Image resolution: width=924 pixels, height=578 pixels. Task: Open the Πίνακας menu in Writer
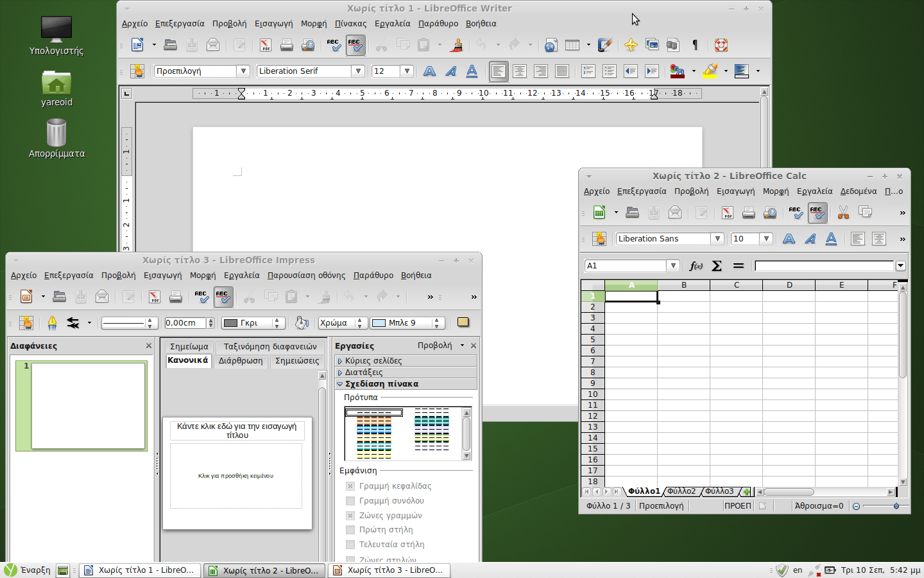[350, 24]
